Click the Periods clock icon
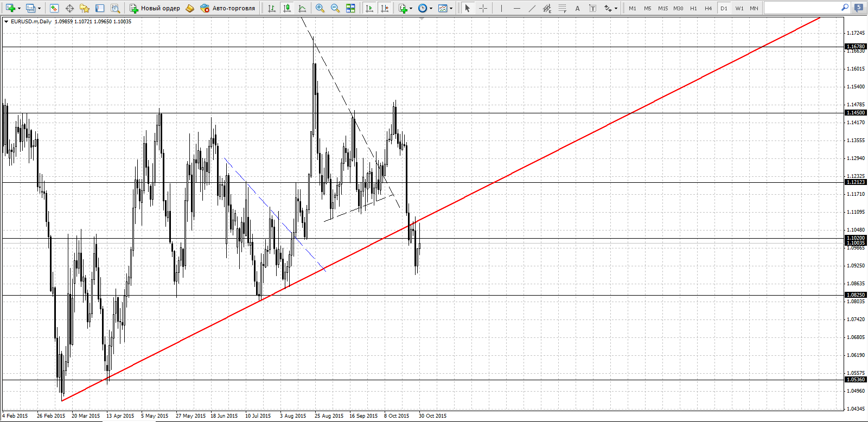The height and width of the screenshot is (422, 868). coord(423,8)
